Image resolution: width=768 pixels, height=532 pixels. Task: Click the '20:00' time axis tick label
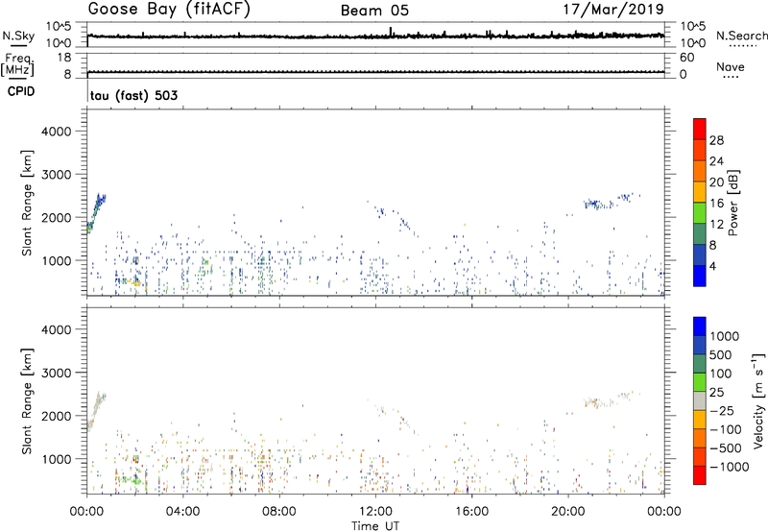568,512
